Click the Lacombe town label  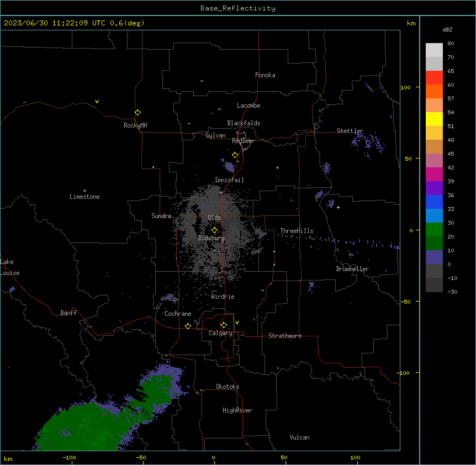pyautogui.click(x=248, y=105)
